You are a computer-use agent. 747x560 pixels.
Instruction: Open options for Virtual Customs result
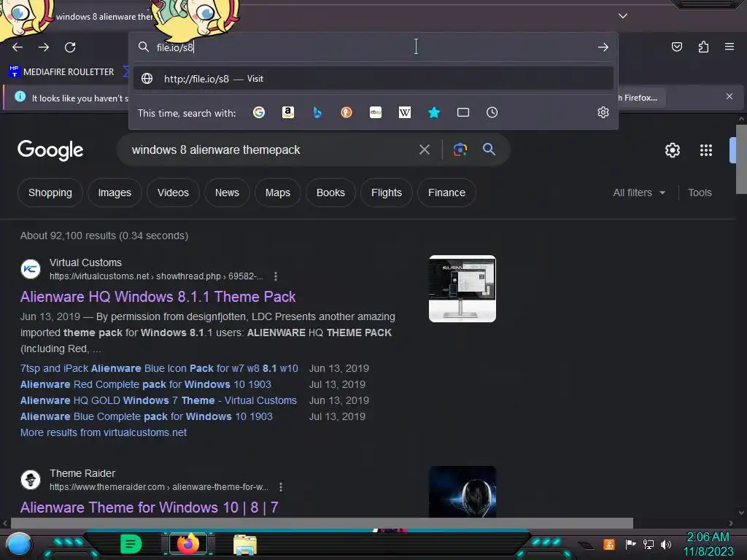pos(276,276)
